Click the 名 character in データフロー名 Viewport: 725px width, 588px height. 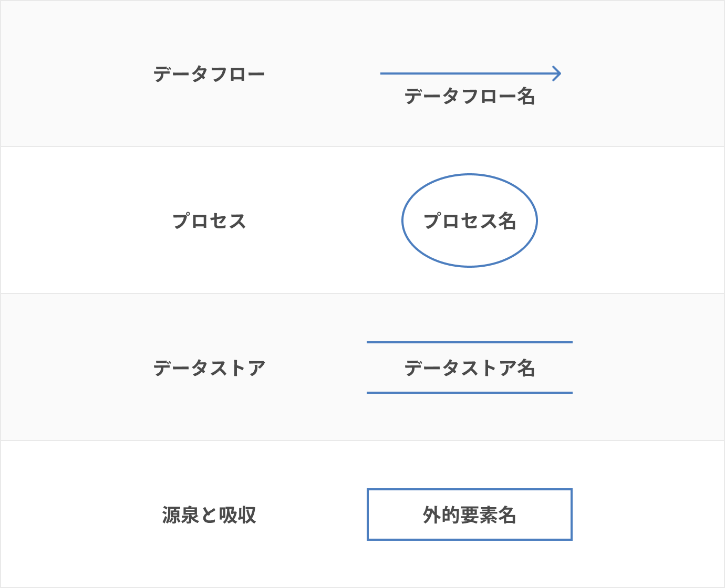tap(525, 97)
